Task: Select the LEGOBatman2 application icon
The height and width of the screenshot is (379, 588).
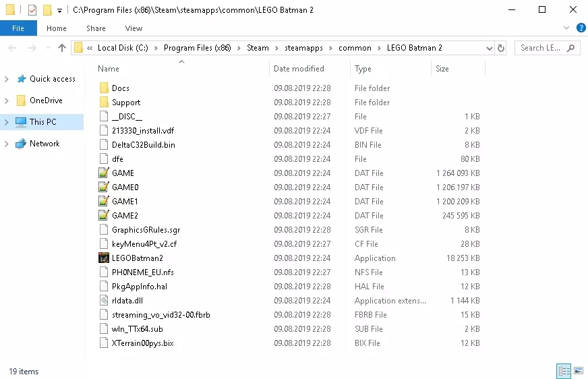Action: [x=103, y=258]
